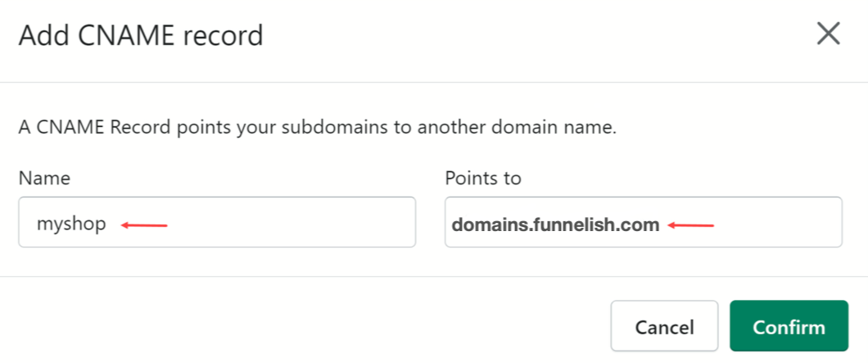Click the "Add CNAME record" dialog title

click(x=140, y=35)
